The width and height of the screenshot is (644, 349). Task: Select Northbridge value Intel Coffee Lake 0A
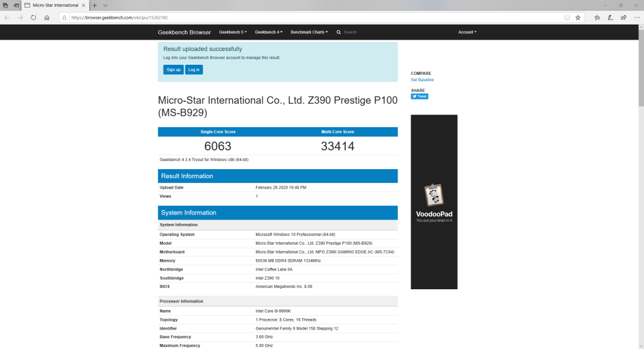coord(274,269)
